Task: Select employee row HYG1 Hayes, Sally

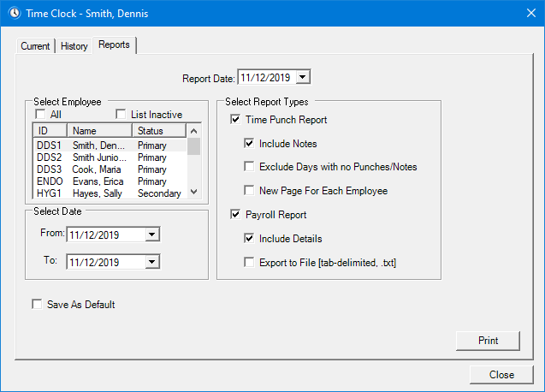Action: click(110, 193)
